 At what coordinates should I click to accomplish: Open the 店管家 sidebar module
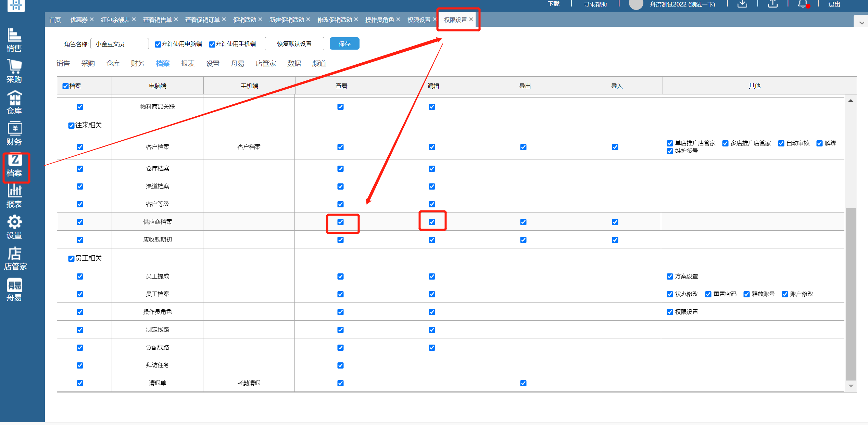coord(15,258)
